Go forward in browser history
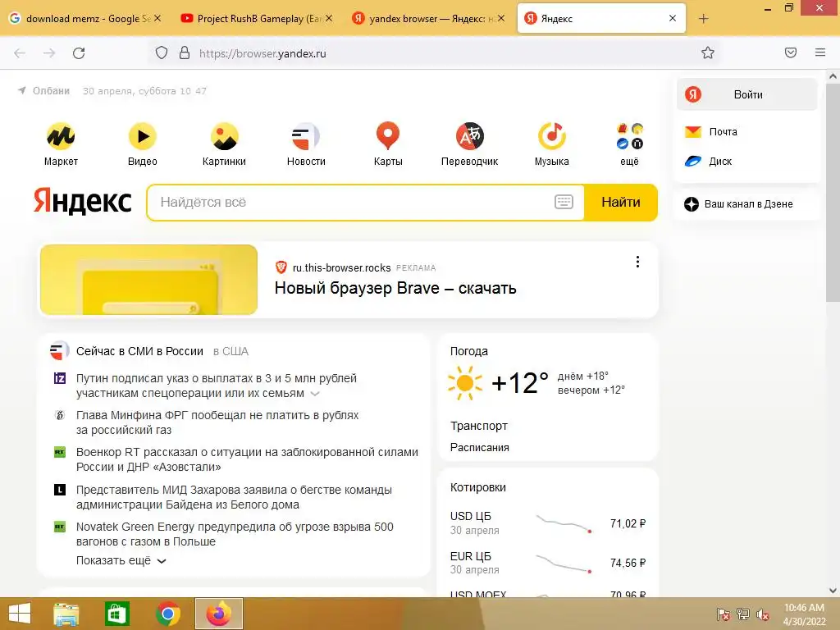This screenshot has height=630, width=840. (x=49, y=53)
